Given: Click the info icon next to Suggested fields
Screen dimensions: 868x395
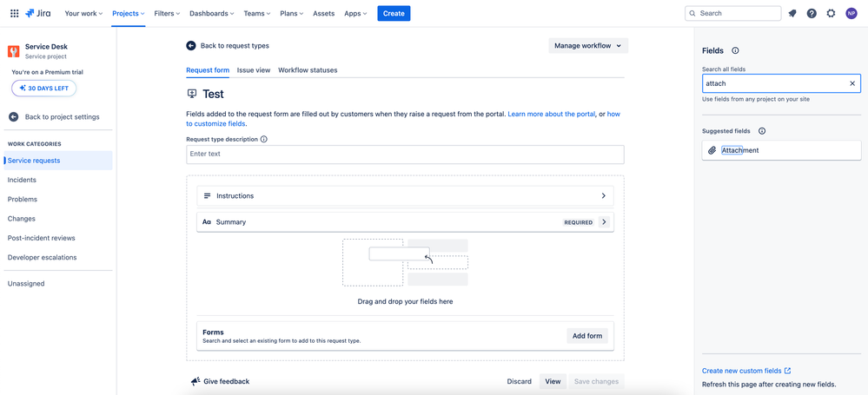Looking at the screenshot, I should click(x=762, y=131).
